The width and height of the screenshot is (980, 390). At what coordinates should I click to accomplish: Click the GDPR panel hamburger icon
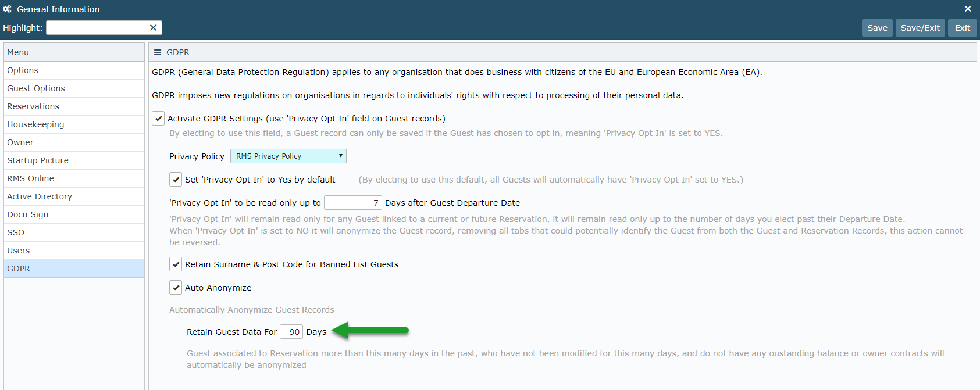[157, 52]
